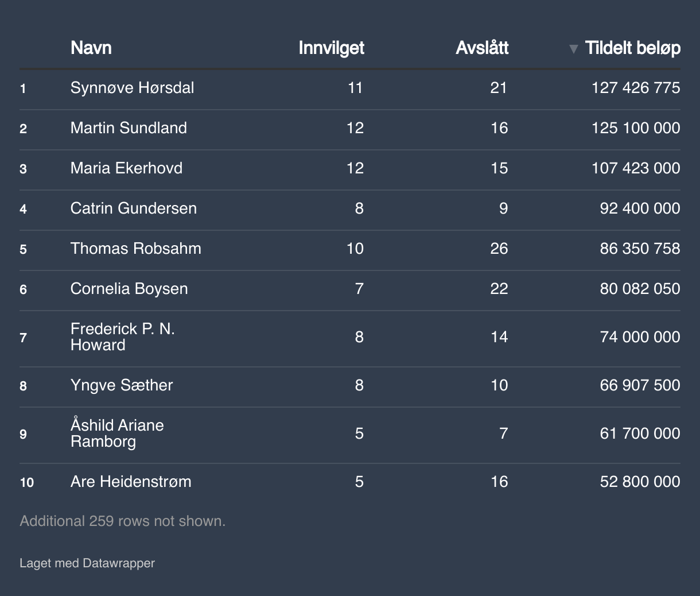
Task: Sort by the Avslått column header
Action: [x=482, y=48]
